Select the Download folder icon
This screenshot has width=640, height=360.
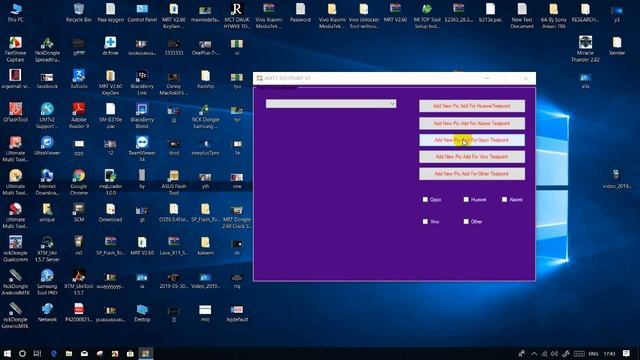click(110, 212)
